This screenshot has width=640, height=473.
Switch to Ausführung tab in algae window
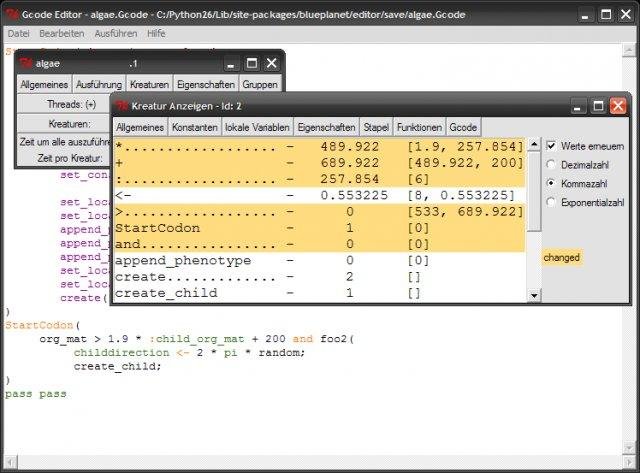click(x=99, y=84)
